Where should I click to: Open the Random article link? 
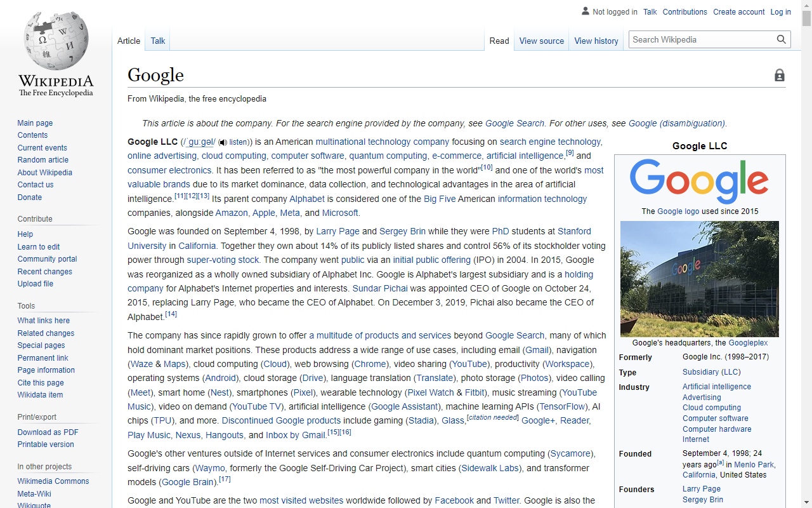(x=43, y=159)
